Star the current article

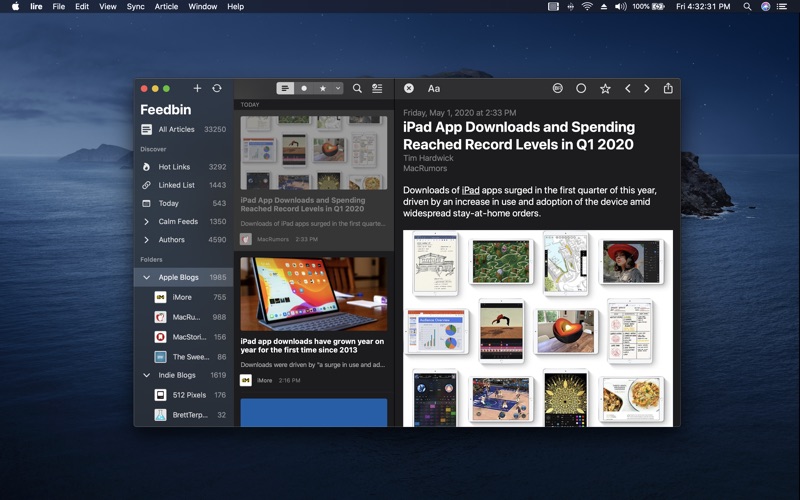tap(605, 88)
